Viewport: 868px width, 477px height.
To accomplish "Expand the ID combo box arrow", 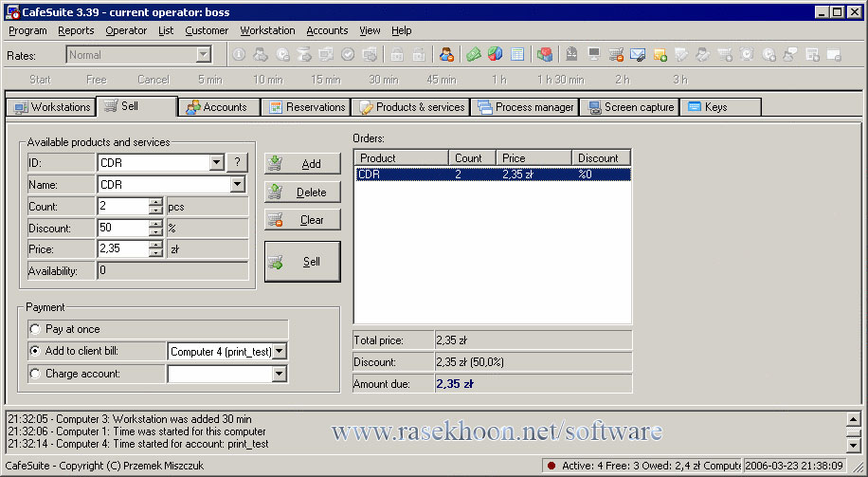I will click(x=216, y=163).
